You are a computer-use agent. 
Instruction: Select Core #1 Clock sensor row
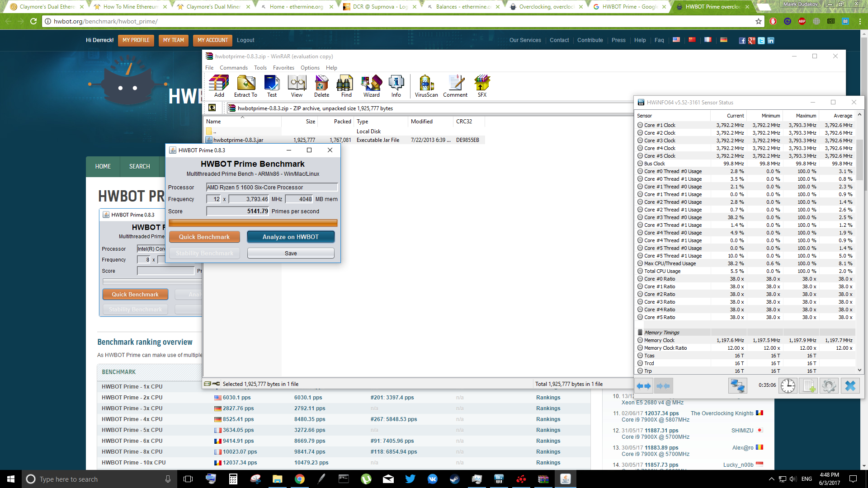pyautogui.click(x=745, y=125)
